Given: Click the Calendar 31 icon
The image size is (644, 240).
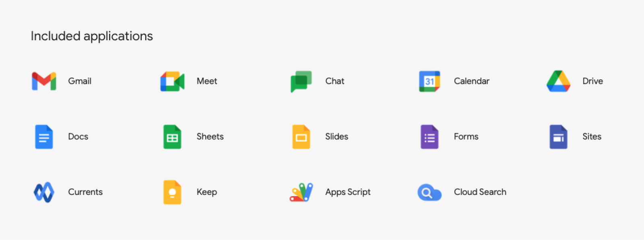Looking at the screenshot, I should (x=429, y=81).
